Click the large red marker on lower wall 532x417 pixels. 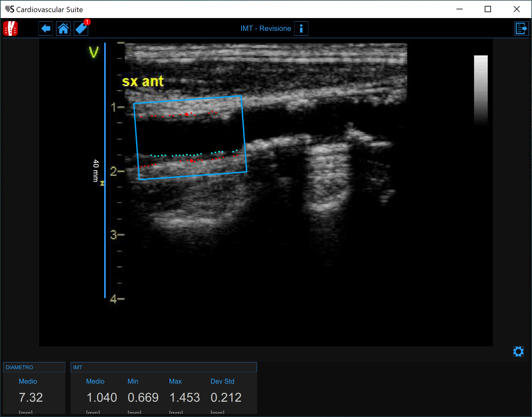click(192, 161)
